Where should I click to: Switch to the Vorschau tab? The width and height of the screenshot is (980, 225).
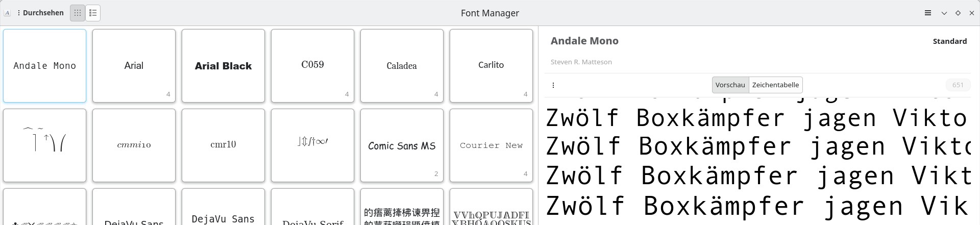pyautogui.click(x=730, y=85)
